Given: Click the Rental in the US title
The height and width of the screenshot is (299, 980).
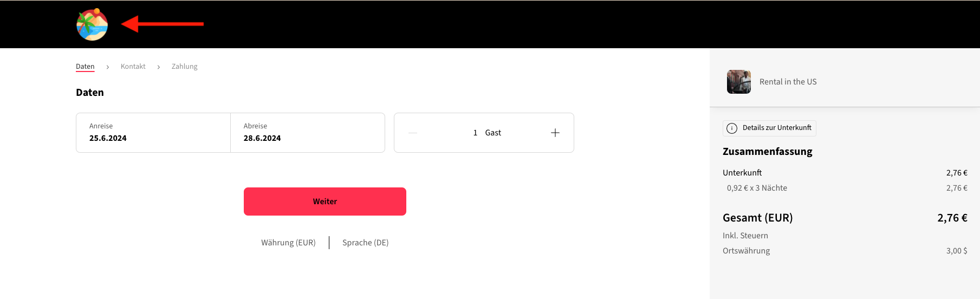Looking at the screenshot, I should coord(788,82).
